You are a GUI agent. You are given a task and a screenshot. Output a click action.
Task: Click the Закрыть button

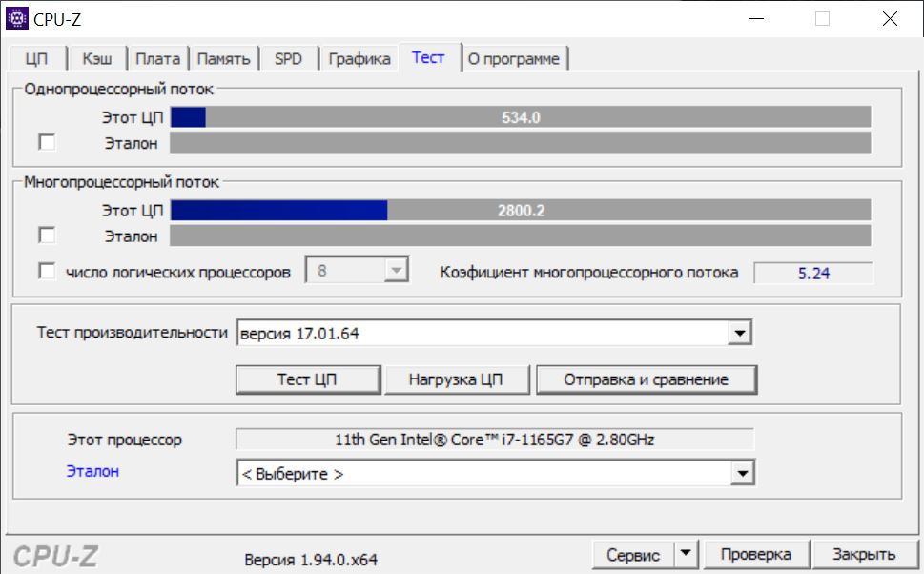tap(864, 555)
